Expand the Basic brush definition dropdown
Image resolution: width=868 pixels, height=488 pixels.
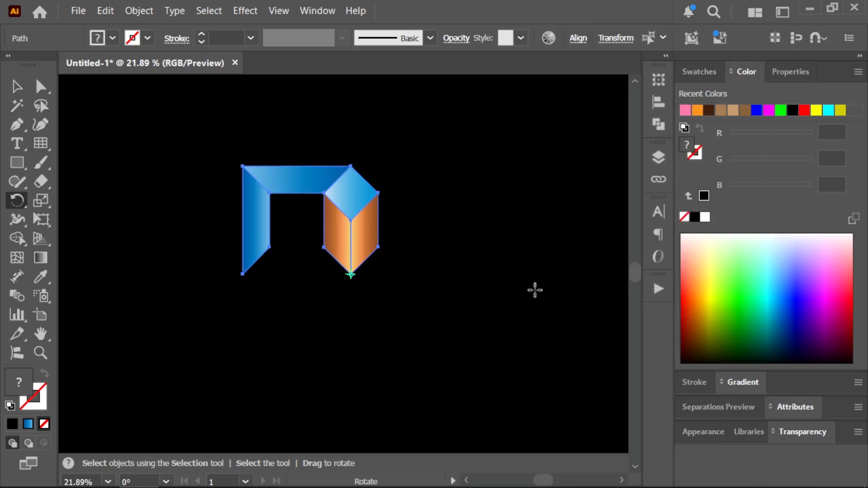tap(430, 38)
